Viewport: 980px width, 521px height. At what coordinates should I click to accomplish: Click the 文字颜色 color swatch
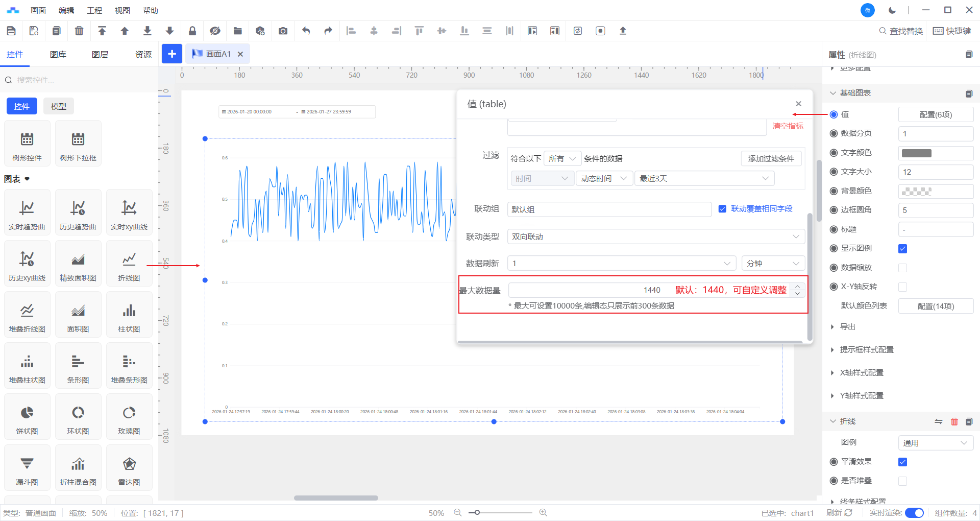coord(917,153)
